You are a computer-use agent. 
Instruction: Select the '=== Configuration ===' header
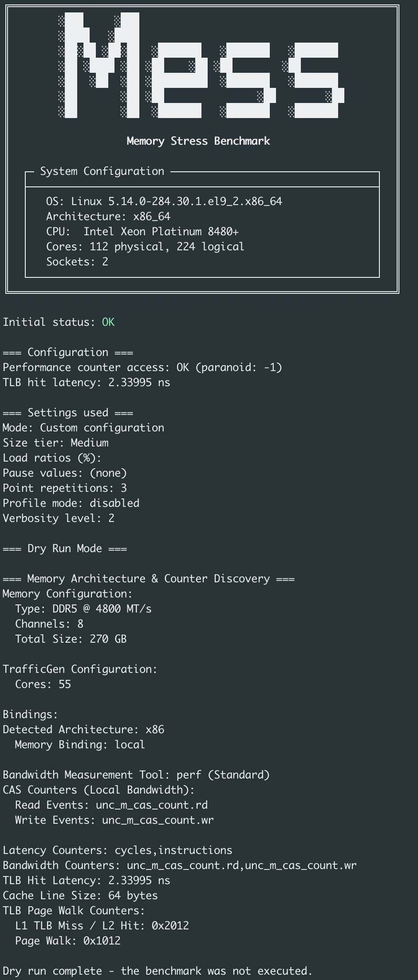pyautogui.click(x=68, y=352)
